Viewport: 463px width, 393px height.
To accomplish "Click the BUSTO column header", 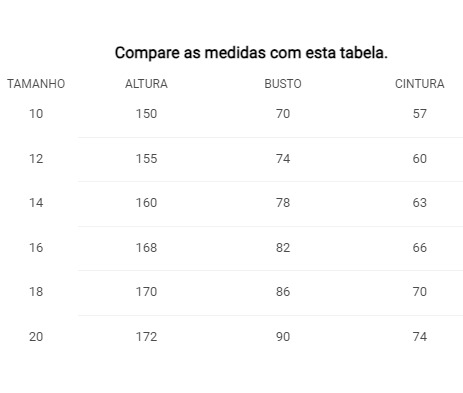I will tap(283, 84).
